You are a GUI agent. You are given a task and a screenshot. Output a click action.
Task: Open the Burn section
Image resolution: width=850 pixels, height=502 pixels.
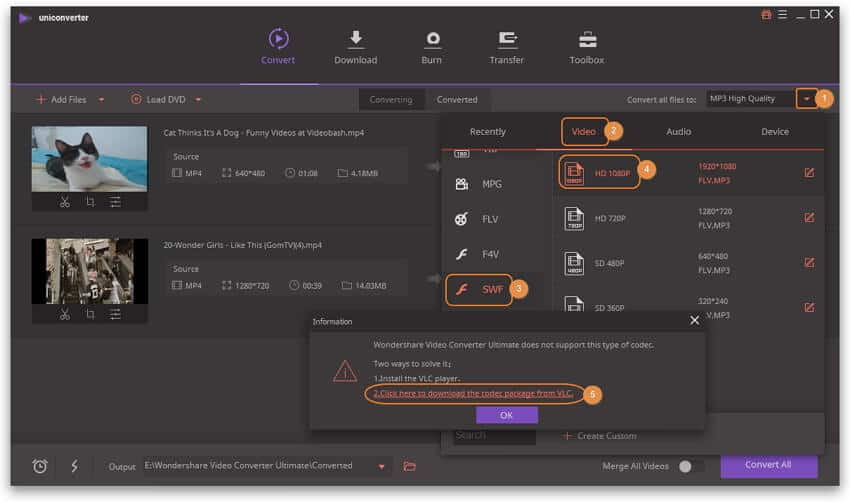pos(432,48)
